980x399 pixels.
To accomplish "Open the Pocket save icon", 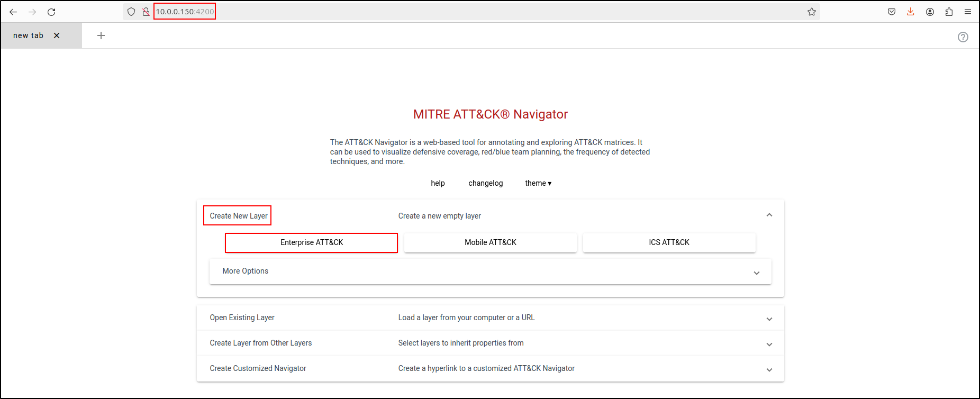I will click(x=892, y=12).
